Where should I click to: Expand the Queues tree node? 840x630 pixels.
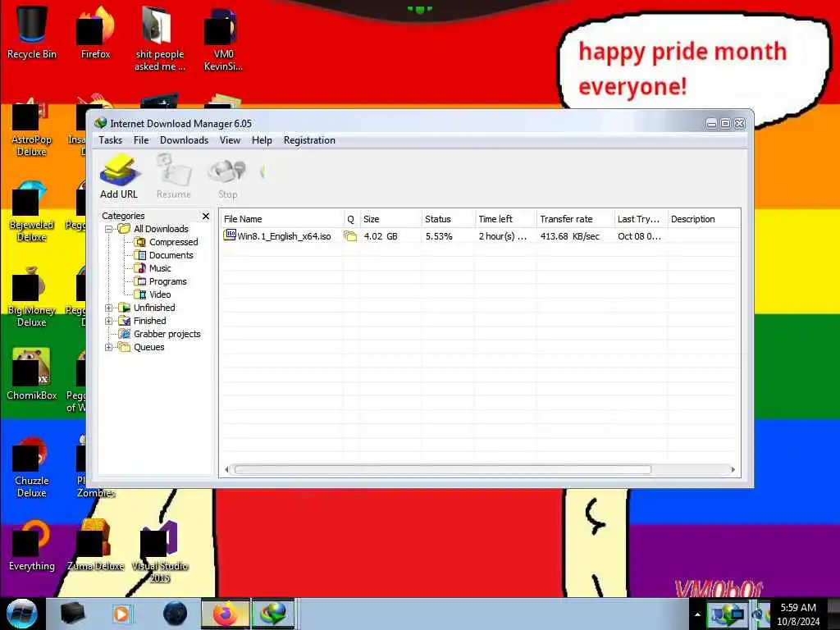coord(109,347)
